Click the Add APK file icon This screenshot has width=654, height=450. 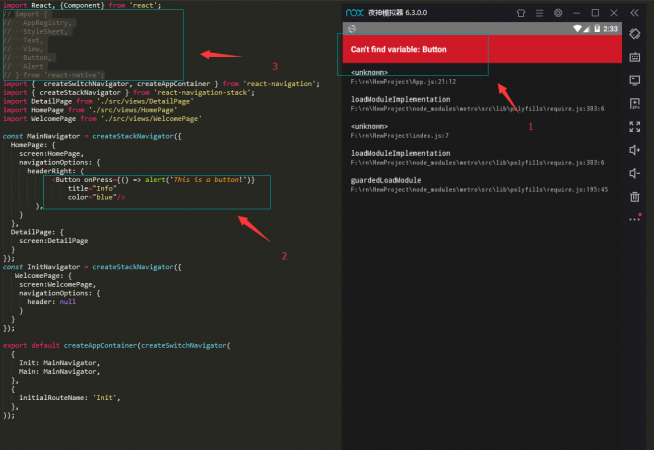coord(635,103)
